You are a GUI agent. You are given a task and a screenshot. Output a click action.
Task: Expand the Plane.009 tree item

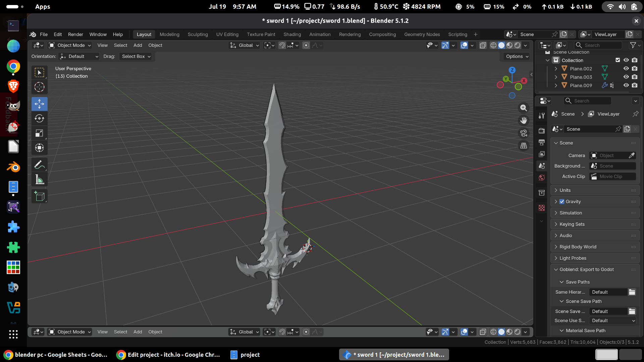tap(556, 85)
